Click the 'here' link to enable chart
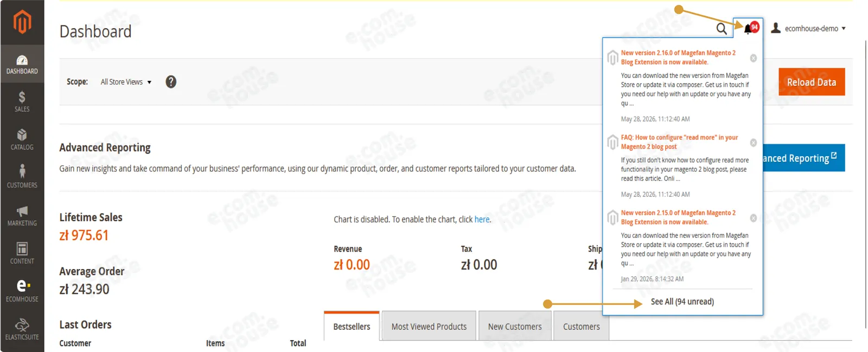Screen dimensions: 868x352 (482, 220)
